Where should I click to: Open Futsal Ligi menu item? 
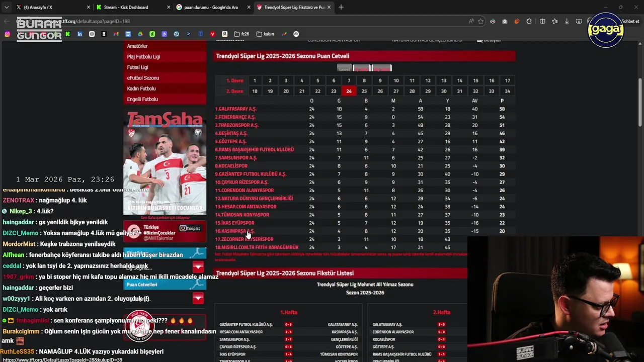pyautogui.click(x=165, y=67)
